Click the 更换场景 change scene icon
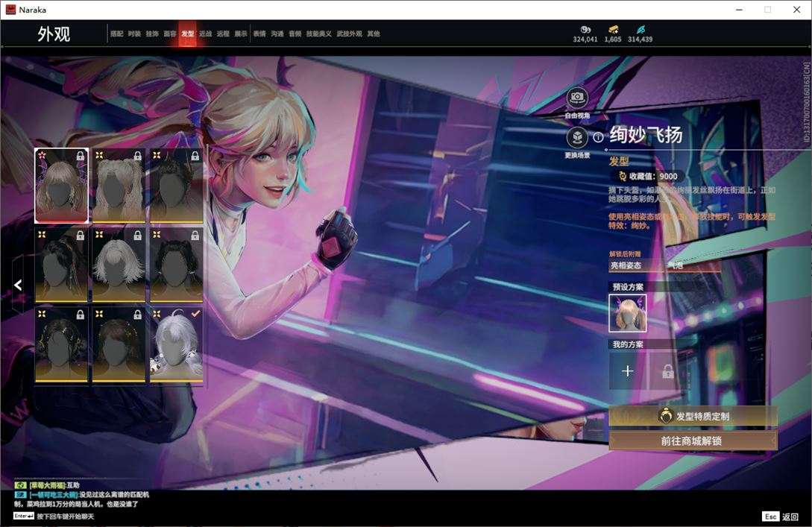 tap(577, 138)
